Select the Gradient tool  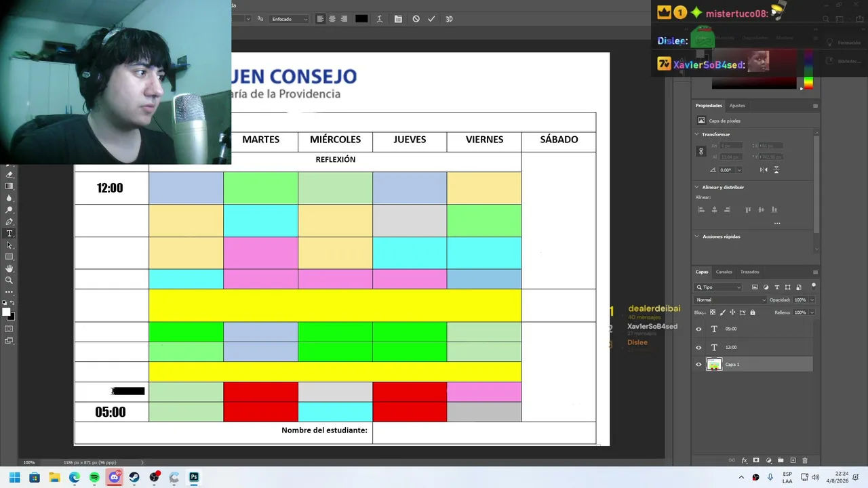point(9,186)
